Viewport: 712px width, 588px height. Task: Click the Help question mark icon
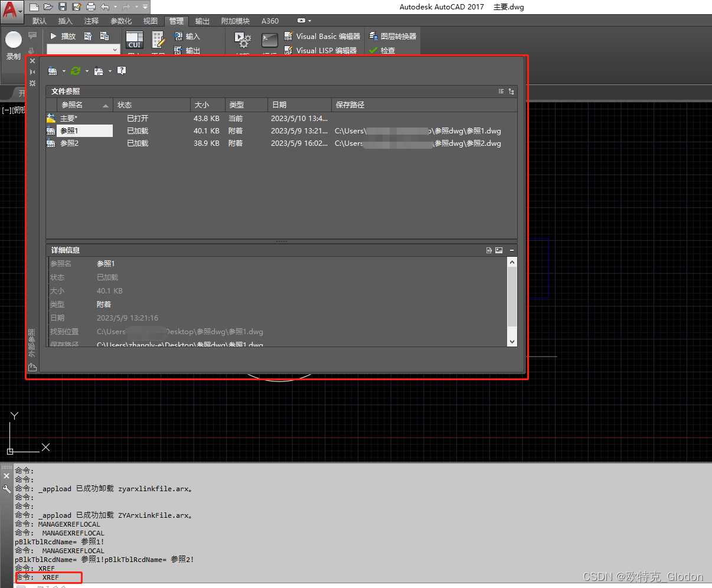pyautogui.click(x=122, y=71)
